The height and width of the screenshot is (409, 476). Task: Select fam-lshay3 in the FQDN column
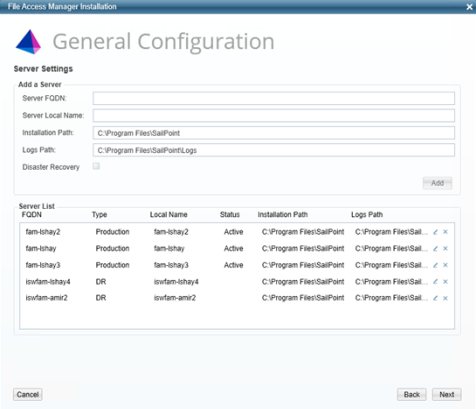[43, 265]
